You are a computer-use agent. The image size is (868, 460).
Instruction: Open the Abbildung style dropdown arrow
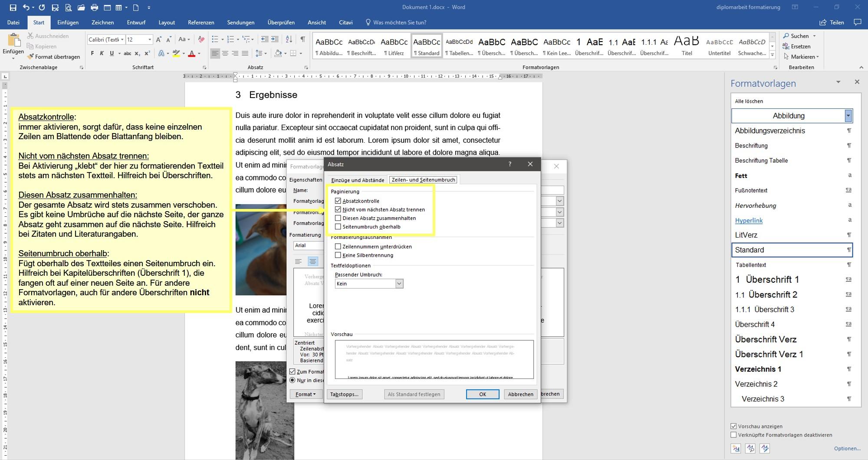(x=848, y=116)
